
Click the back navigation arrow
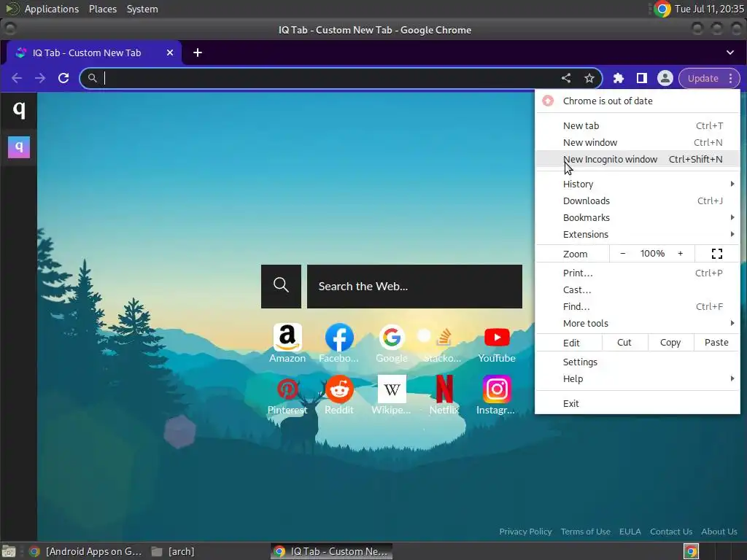point(17,78)
